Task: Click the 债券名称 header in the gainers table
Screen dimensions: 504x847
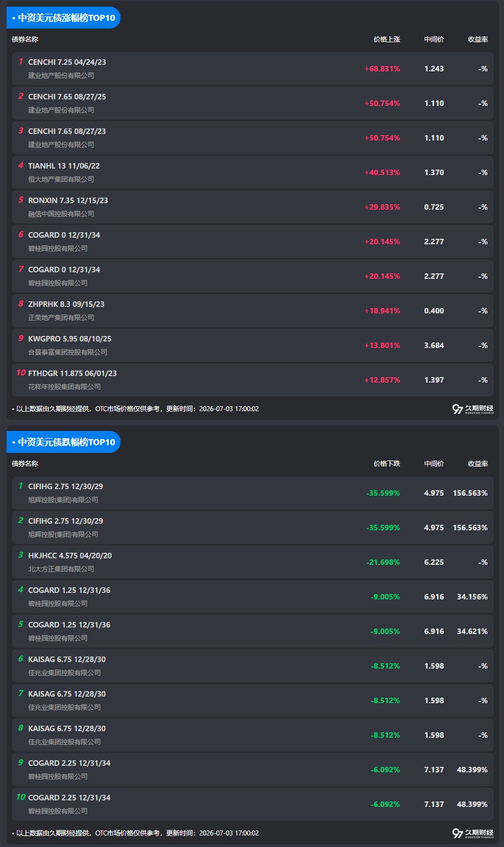Action: click(x=25, y=40)
